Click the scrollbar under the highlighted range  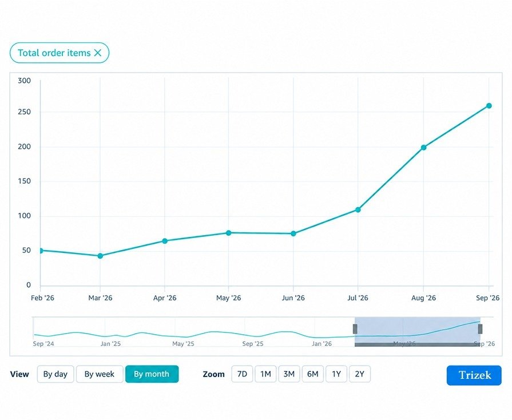tap(417, 344)
